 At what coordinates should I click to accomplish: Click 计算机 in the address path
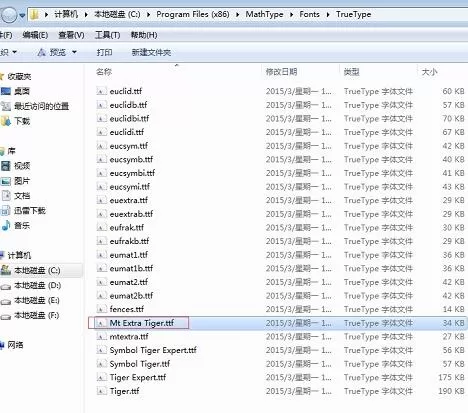pyautogui.click(x=66, y=14)
